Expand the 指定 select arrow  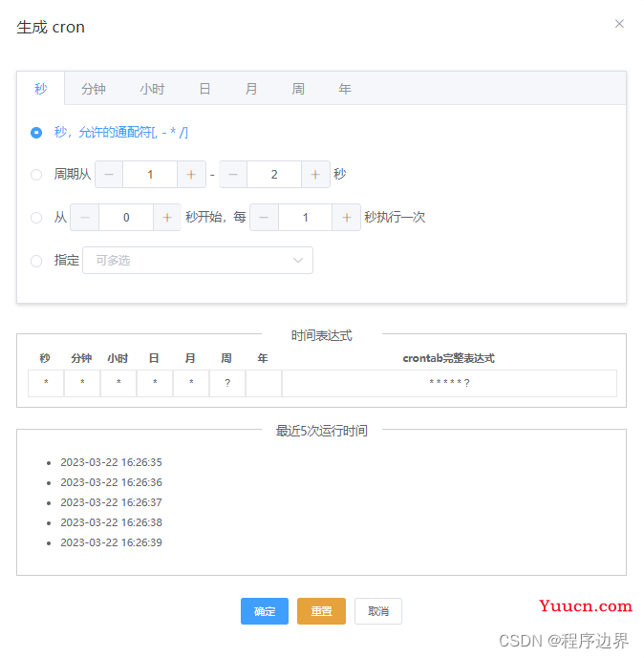298,260
